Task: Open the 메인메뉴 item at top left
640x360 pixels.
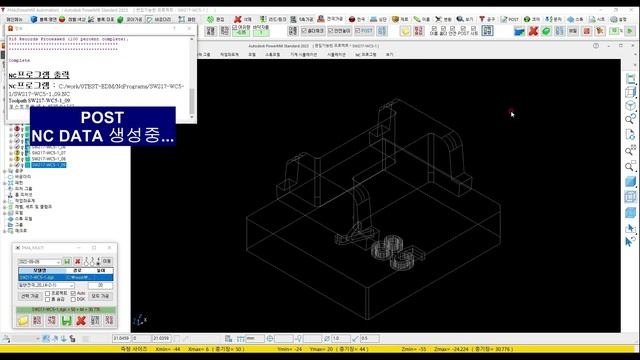Action: click(15, 19)
